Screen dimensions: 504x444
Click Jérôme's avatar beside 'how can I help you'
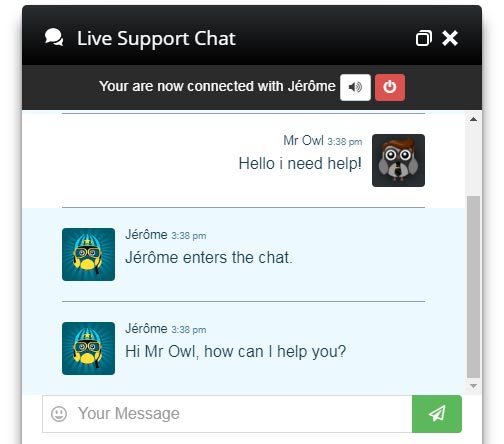point(88,348)
